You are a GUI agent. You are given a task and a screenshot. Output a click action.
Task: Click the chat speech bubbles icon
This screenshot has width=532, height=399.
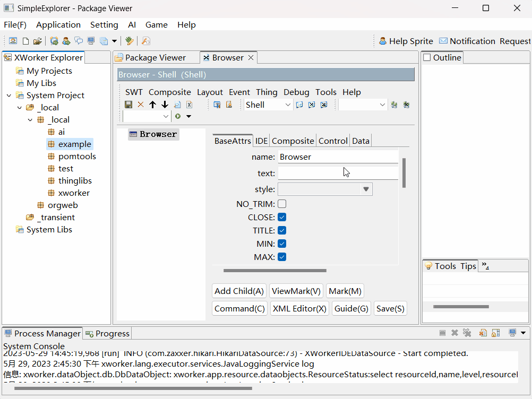(x=79, y=41)
